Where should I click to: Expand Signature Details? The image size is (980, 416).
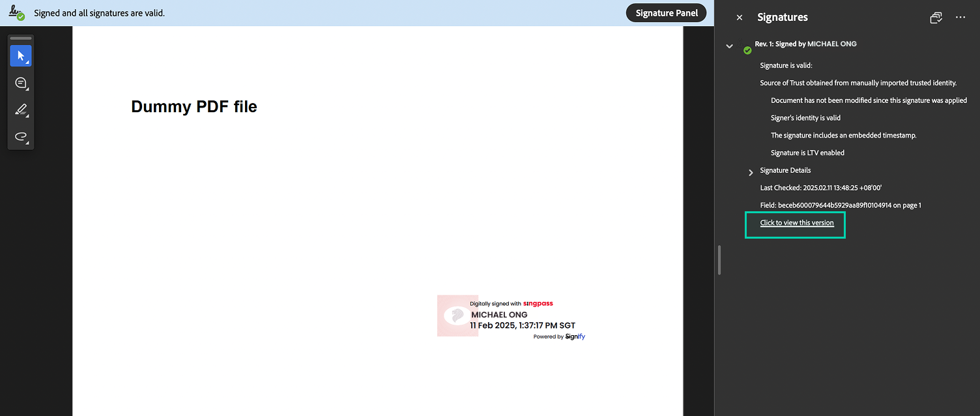pos(751,172)
